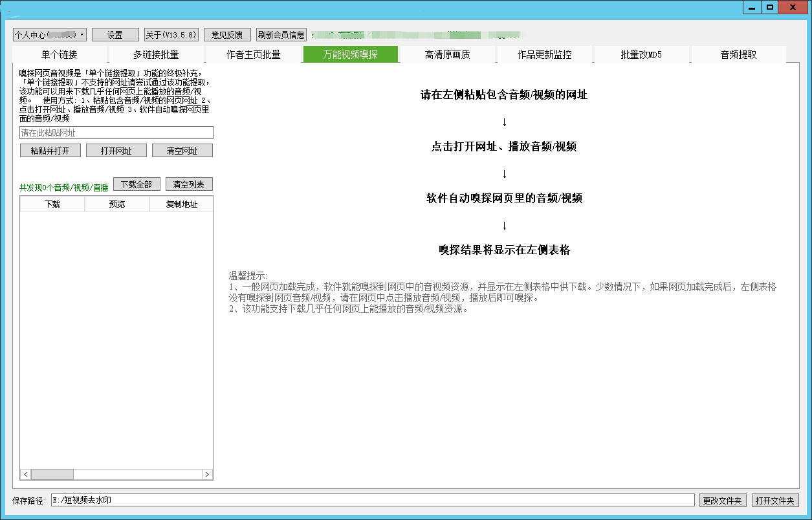Click the 设置 button
Image resolution: width=812 pixels, height=520 pixels.
pyautogui.click(x=115, y=35)
